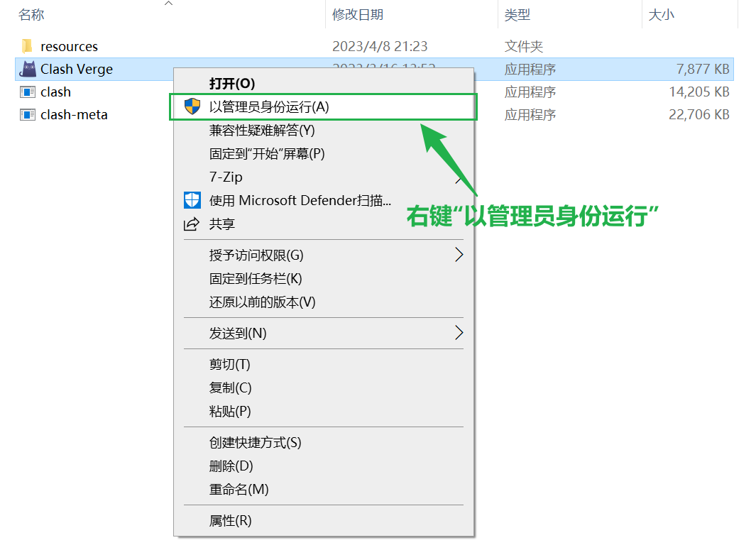Viewport: 756px width, 550px height.
Task: Select 以管理员身份运行 from context menu
Action: pyautogui.click(x=269, y=107)
